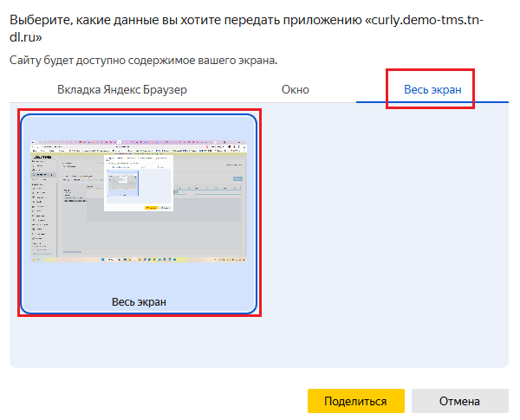Switch to the Вкладка Яндекс Браузер tab
This screenshot has height=420, width=520.
coord(122,89)
